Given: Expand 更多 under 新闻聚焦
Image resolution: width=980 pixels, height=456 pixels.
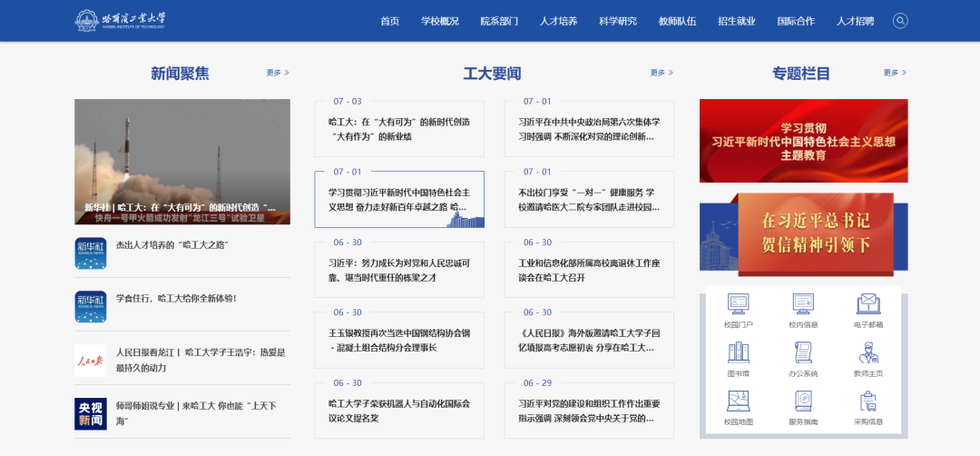Looking at the screenshot, I should (x=278, y=73).
